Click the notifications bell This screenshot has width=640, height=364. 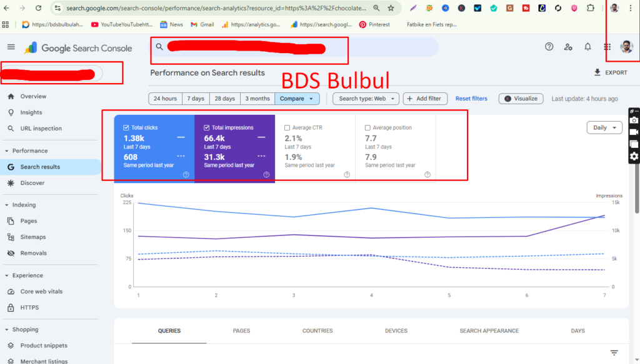pyautogui.click(x=587, y=46)
